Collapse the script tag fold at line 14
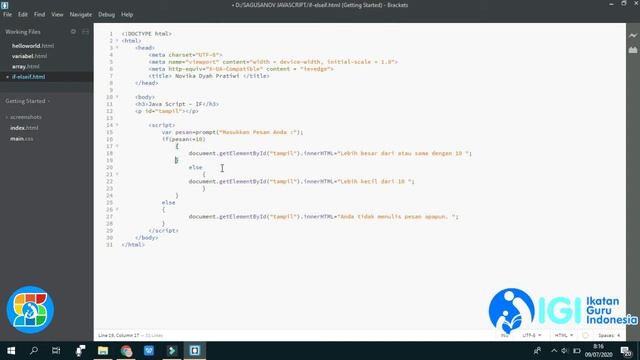 tap(117, 125)
